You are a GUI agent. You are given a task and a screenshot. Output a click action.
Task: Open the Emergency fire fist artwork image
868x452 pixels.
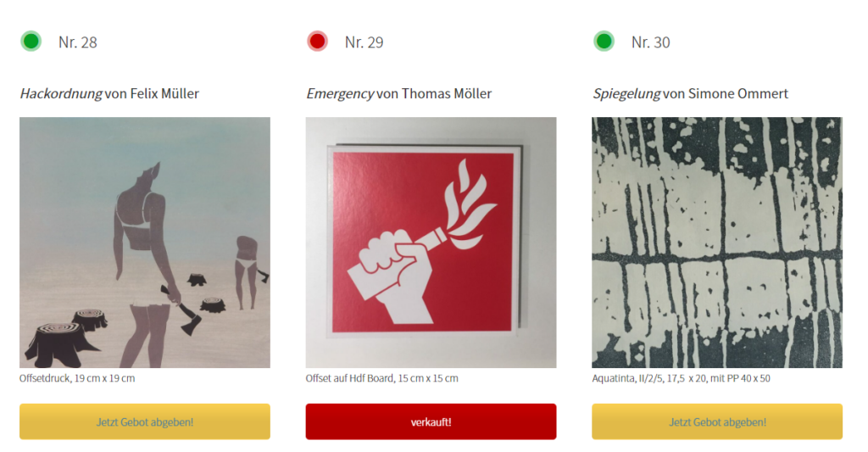[x=431, y=242]
